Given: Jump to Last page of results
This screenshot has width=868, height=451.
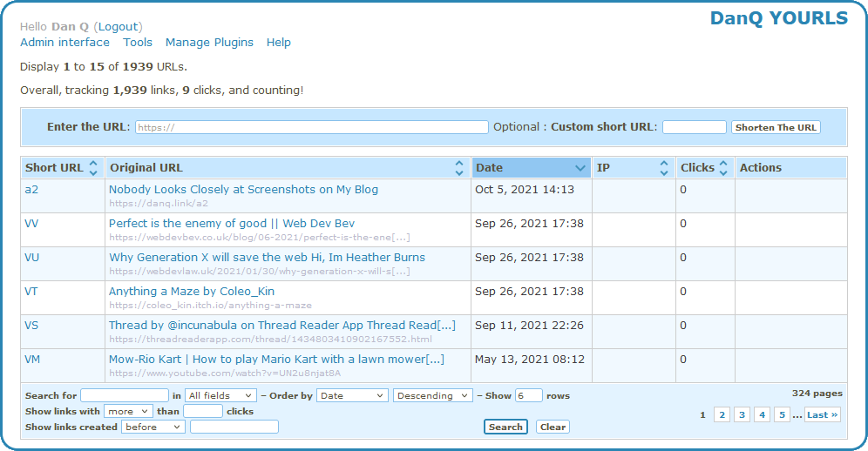Looking at the screenshot, I should [822, 415].
